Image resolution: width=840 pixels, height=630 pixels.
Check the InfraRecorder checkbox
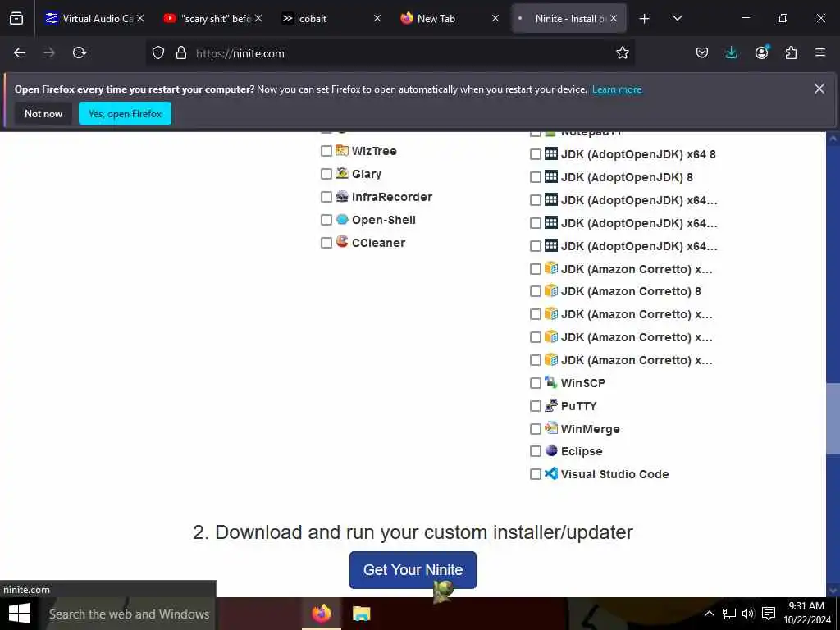point(326,197)
